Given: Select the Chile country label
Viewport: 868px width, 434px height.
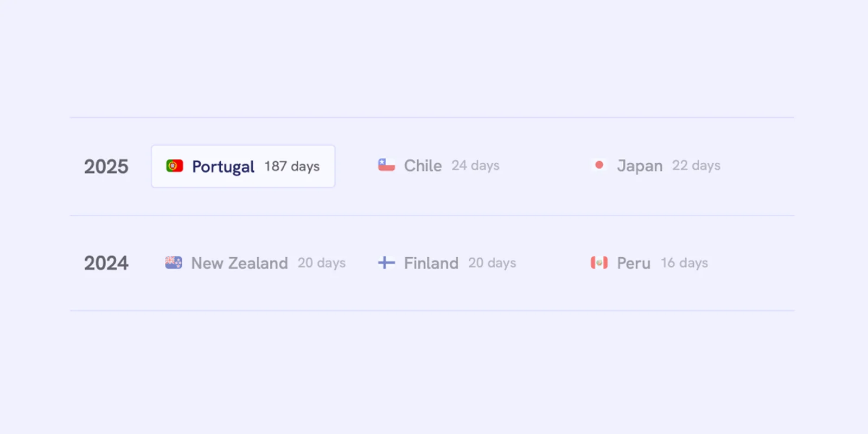Looking at the screenshot, I should (423, 165).
